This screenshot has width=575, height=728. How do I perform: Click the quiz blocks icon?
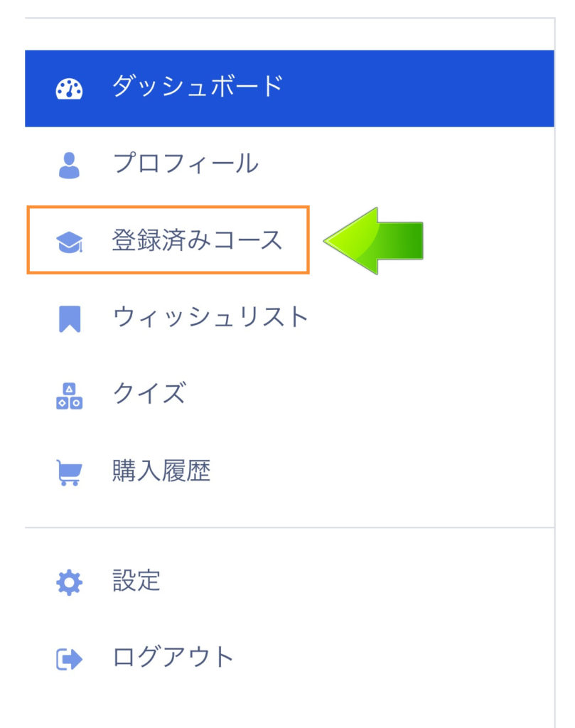(x=69, y=396)
